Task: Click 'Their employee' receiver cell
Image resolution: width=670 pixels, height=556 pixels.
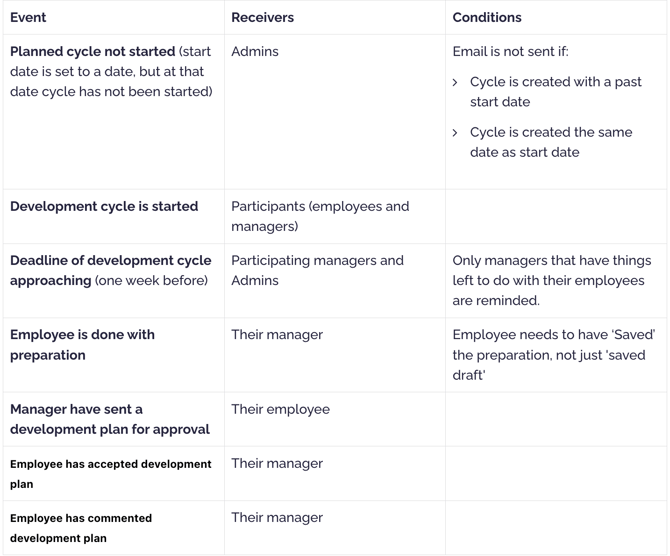Action: 280,409
